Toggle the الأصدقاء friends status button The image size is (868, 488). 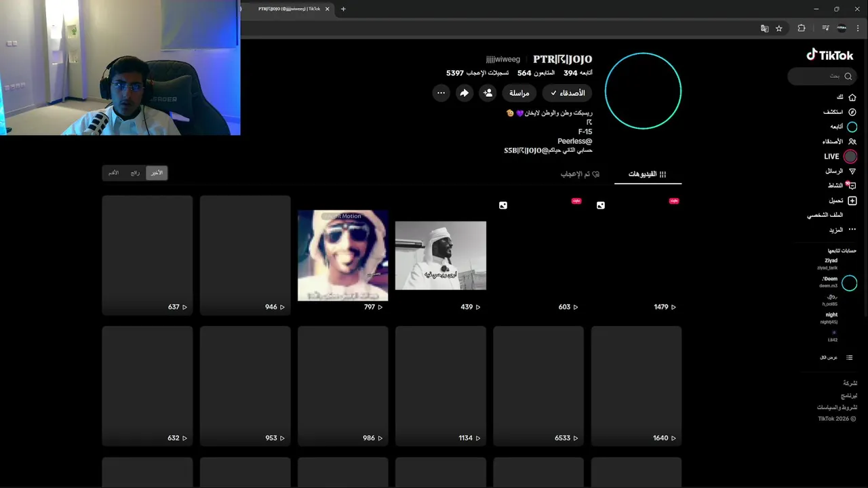[x=568, y=93]
